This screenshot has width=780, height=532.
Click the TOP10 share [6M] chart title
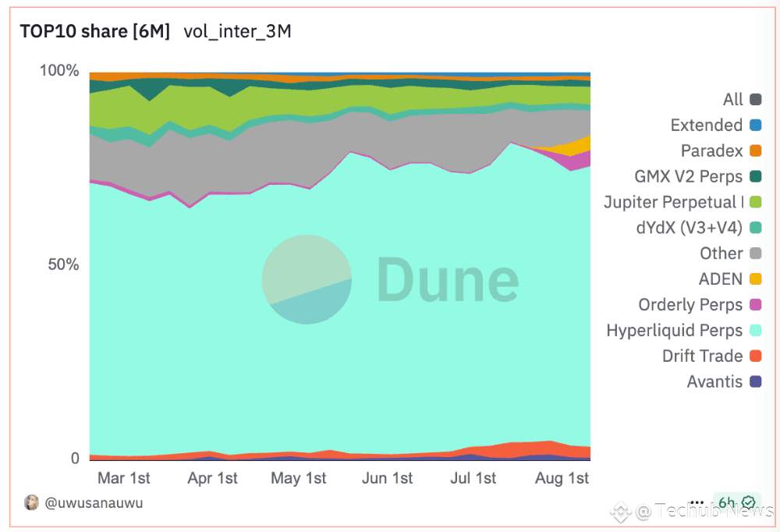94,31
